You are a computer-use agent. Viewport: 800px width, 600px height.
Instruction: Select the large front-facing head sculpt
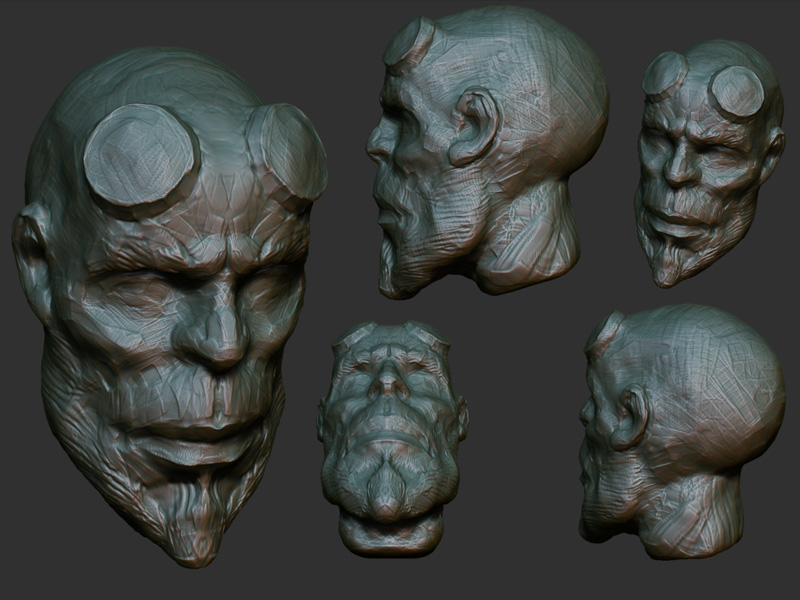[x=170, y=306]
